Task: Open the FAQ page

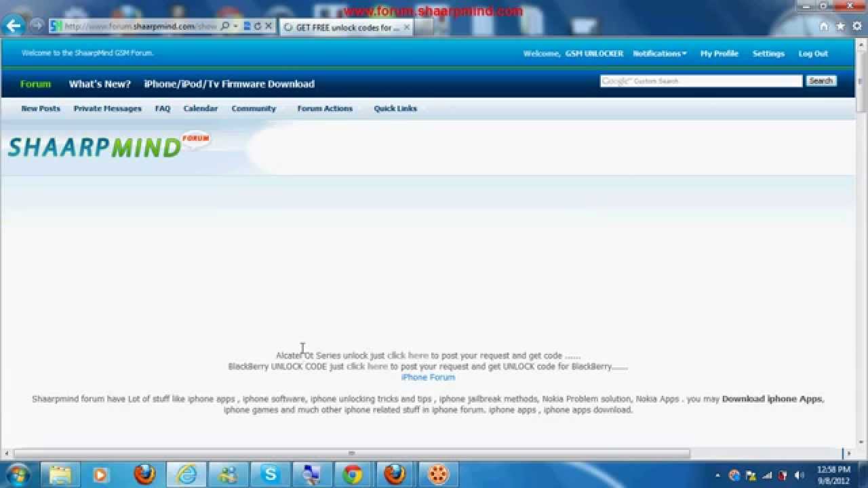Action: 163,108
